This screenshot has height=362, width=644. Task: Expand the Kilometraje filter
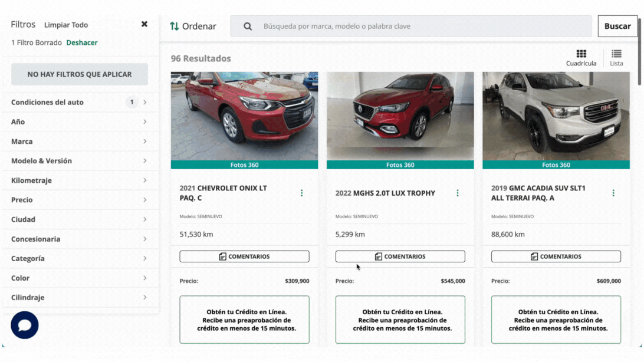[79, 180]
